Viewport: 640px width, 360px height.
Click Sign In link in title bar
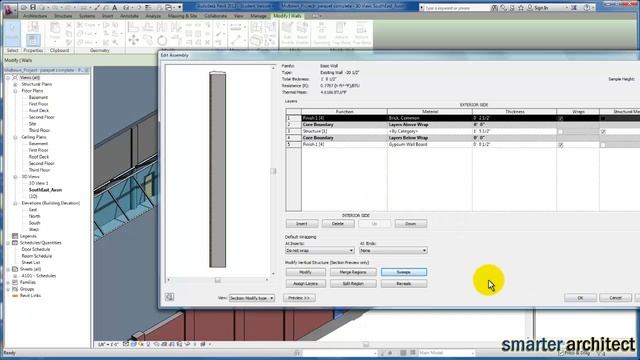(x=540, y=8)
